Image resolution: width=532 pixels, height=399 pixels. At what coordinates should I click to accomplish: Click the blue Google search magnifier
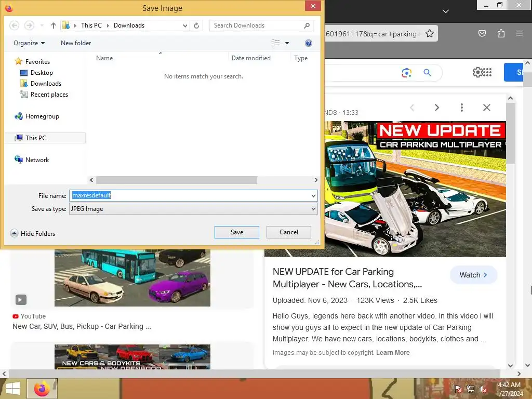point(428,72)
